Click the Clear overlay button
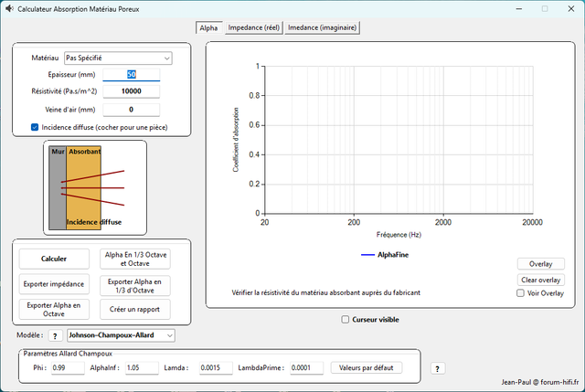Screen dimensions: 585x392 [540, 281]
